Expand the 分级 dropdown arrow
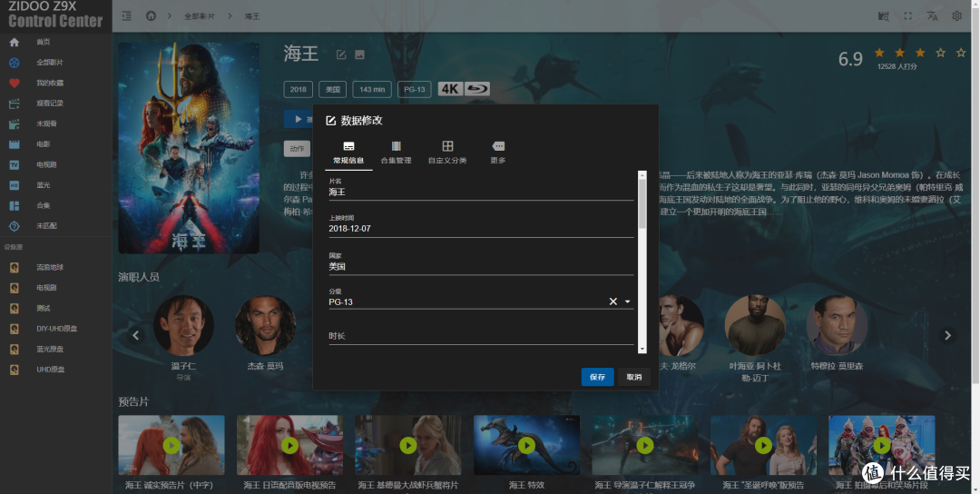The height and width of the screenshot is (494, 980). pos(628,301)
